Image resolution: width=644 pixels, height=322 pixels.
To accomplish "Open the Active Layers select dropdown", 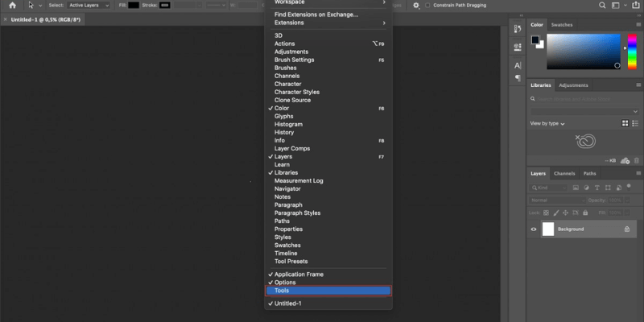I will click(89, 5).
